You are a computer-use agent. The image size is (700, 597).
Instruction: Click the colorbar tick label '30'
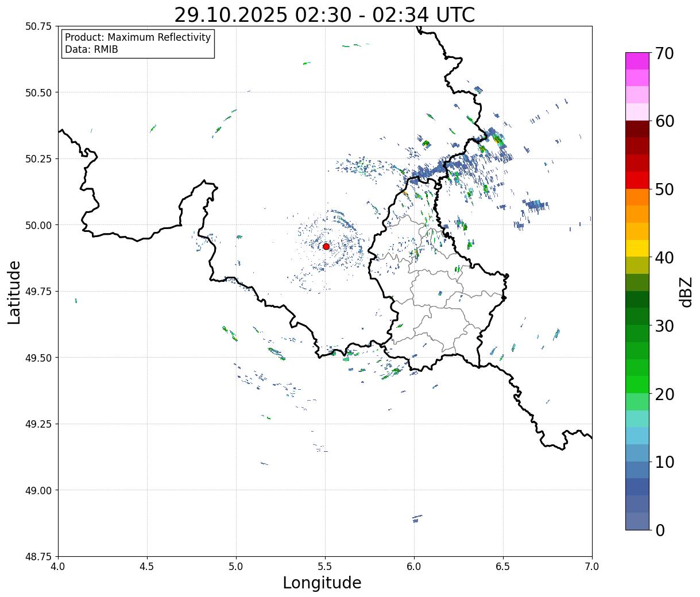point(664,326)
